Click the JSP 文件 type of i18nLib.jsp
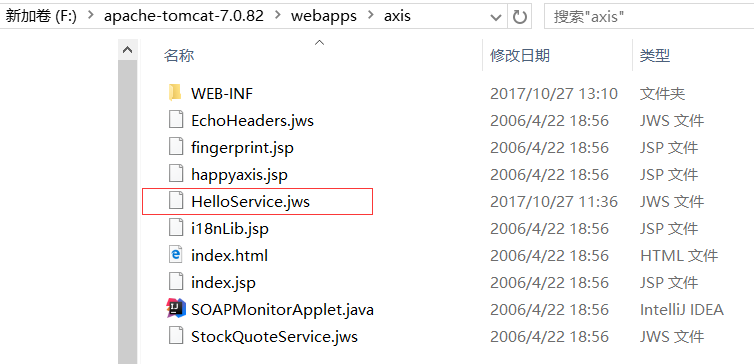The width and height of the screenshot is (754, 364). [x=669, y=228]
